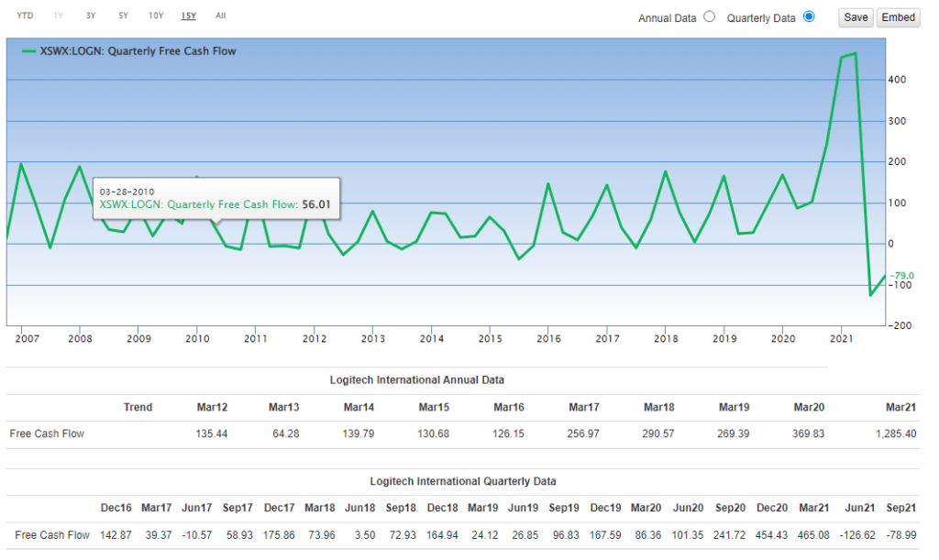Click the 1,285.40 annual value

click(895, 434)
